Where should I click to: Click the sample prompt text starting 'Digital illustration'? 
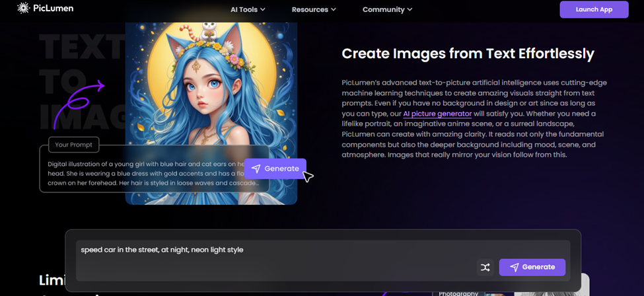click(153, 174)
